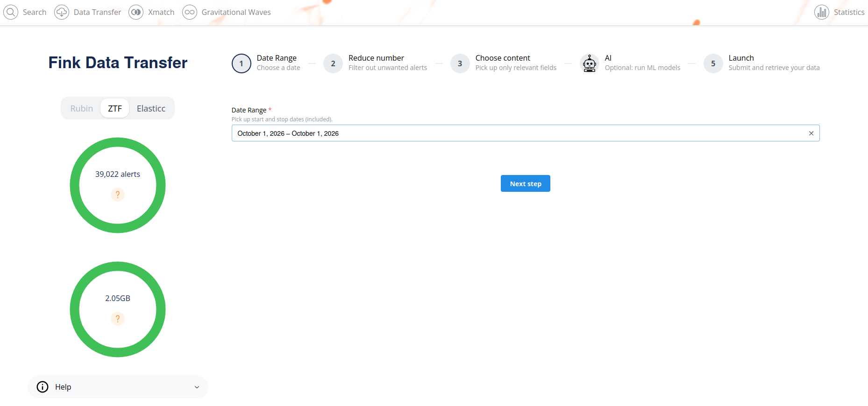Screen dimensions: 868x406
Task: Click the Date Range step title
Action: point(277,58)
